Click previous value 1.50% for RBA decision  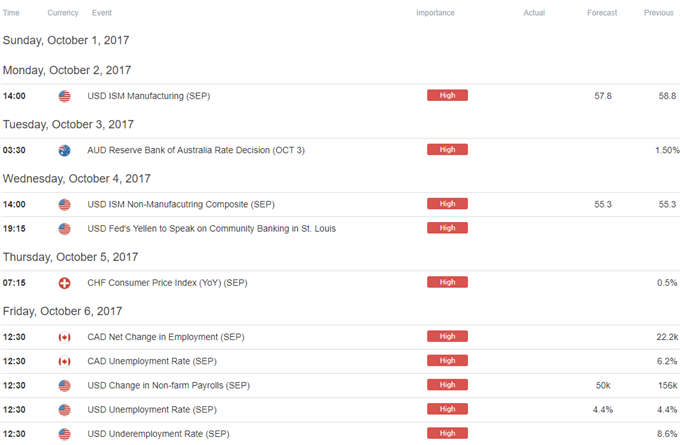(667, 150)
